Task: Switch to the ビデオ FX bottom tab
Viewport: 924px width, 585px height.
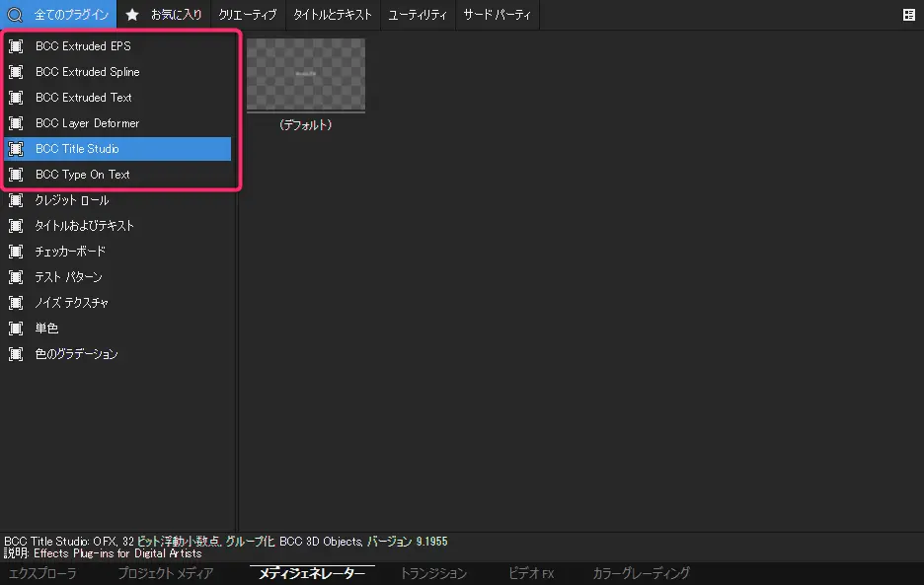Action: tap(531, 573)
